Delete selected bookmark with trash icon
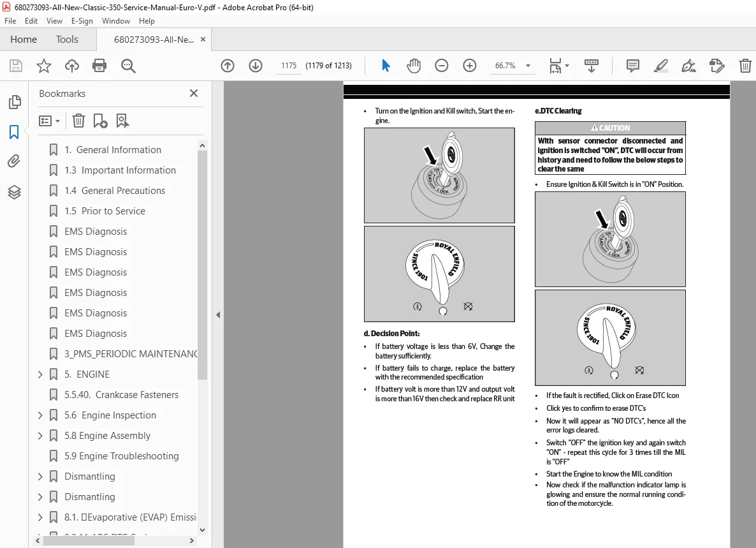The height and width of the screenshot is (548, 756). click(78, 121)
